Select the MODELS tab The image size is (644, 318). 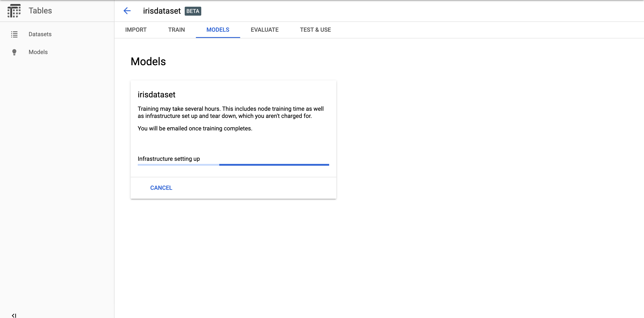218,30
